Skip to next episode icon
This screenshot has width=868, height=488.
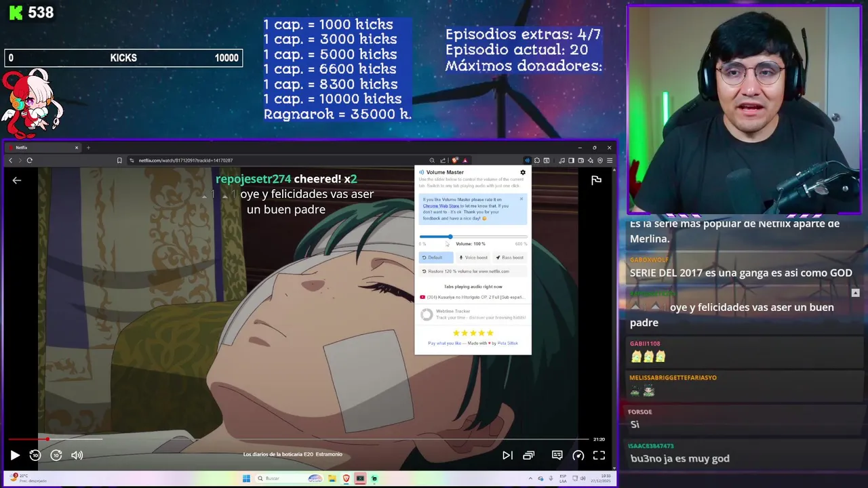[x=507, y=455]
